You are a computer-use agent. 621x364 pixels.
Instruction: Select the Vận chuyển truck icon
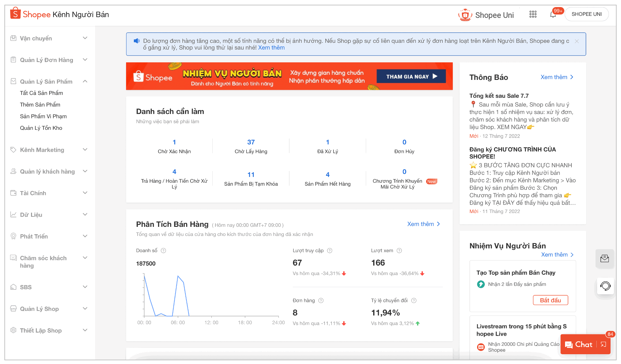coord(13,38)
